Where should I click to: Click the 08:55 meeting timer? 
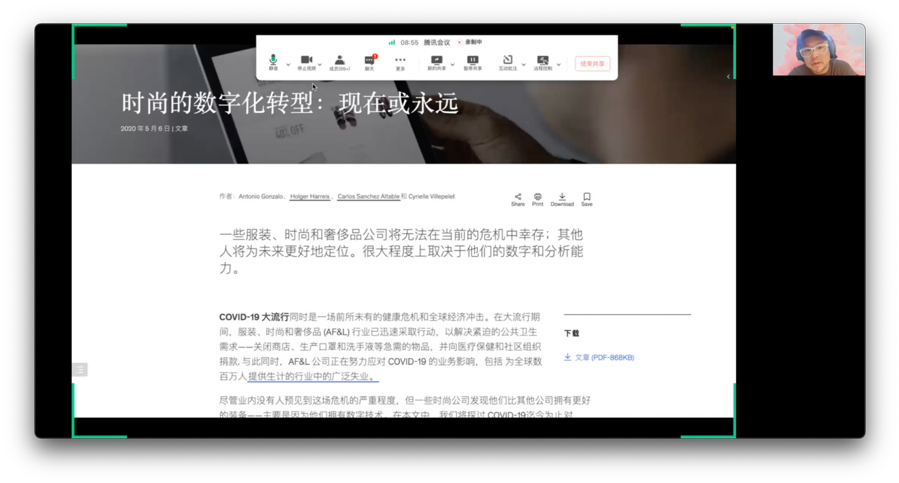[409, 42]
